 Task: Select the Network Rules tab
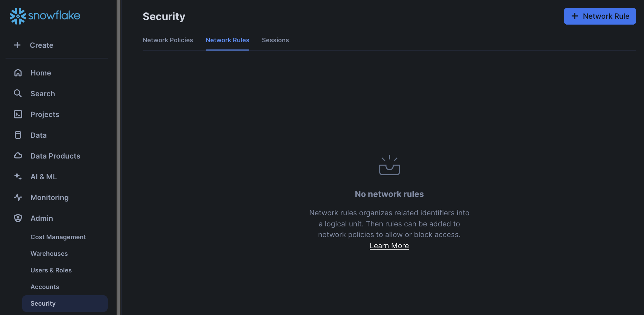[x=227, y=40]
